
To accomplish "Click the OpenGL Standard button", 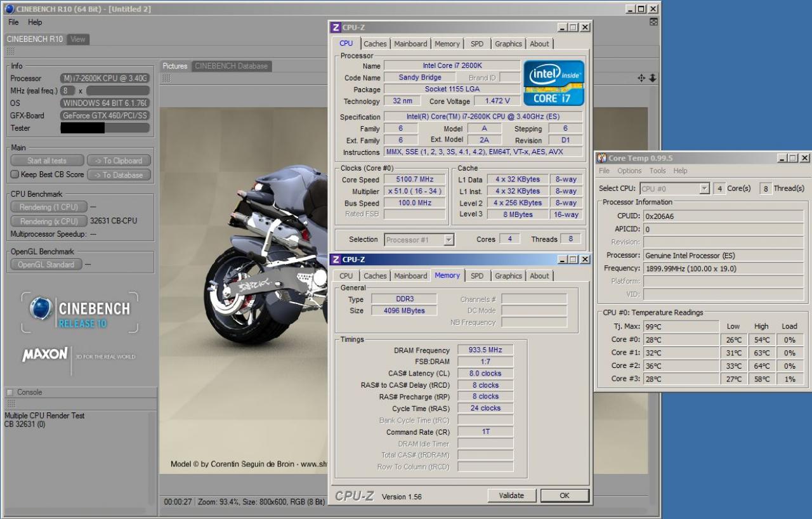I will click(46, 265).
